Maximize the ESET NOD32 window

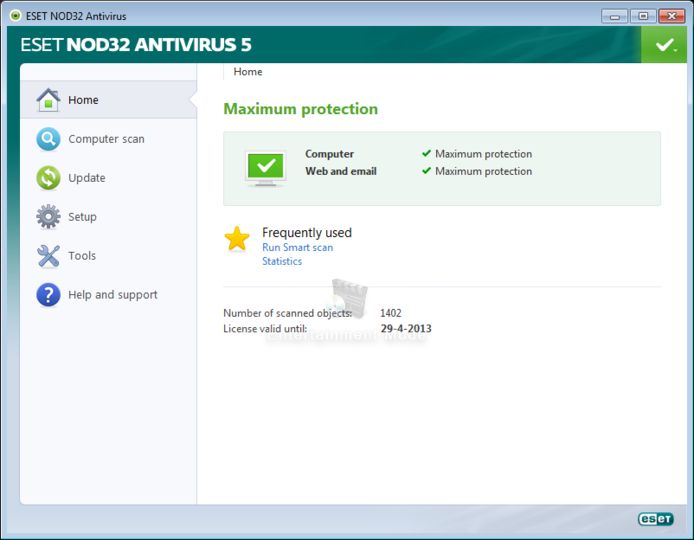coord(643,16)
